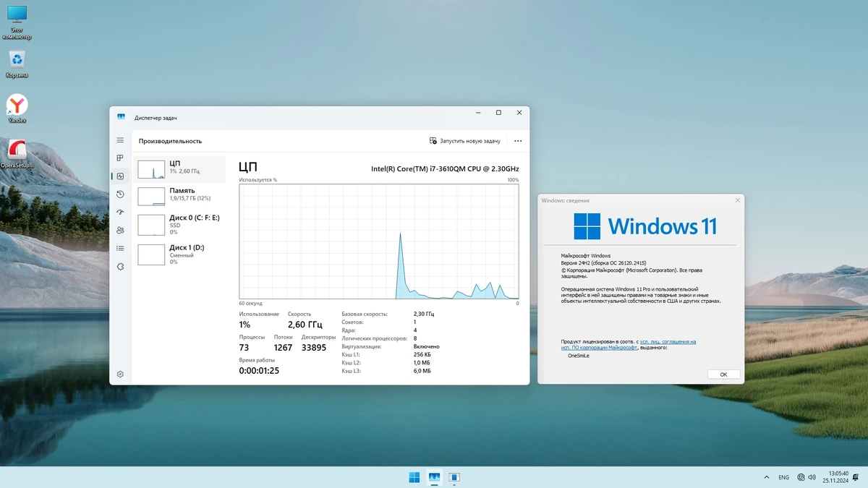Open the clock and date 25.11.2024
Screen dimensions: 868x488
834,477
